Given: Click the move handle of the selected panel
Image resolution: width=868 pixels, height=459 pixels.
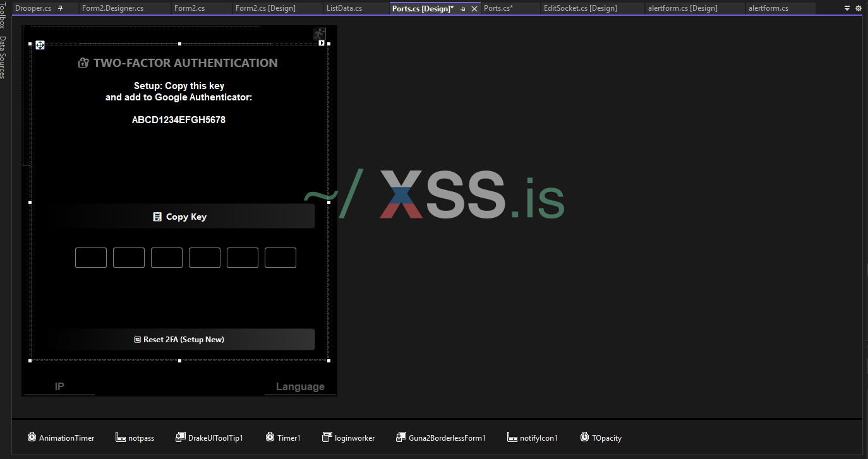Looking at the screenshot, I should (x=40, y=45).
